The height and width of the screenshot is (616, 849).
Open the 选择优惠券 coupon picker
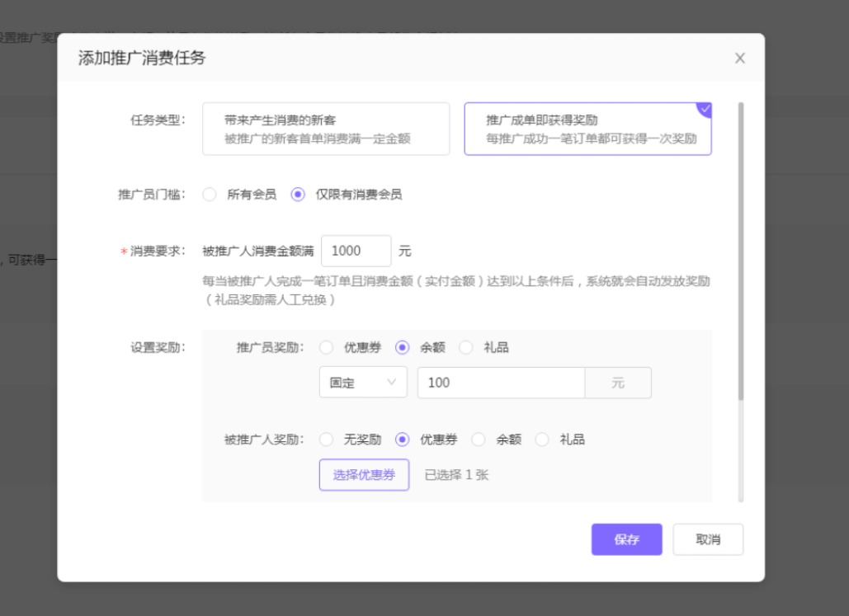[x=364, y=475]
